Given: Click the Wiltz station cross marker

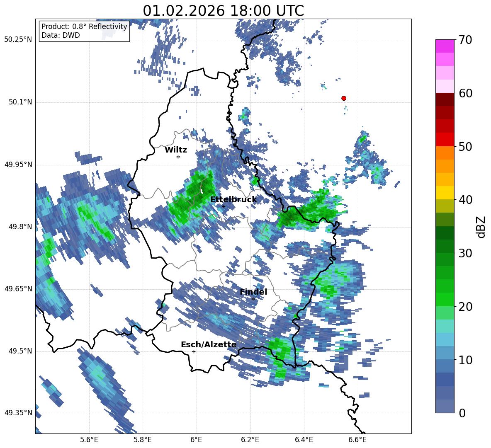Looking at the screenshot, I should (x=178, y=157).
